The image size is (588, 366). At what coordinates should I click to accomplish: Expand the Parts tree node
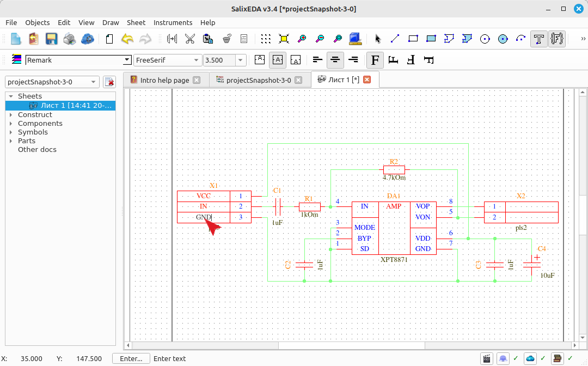coord(11,141)
